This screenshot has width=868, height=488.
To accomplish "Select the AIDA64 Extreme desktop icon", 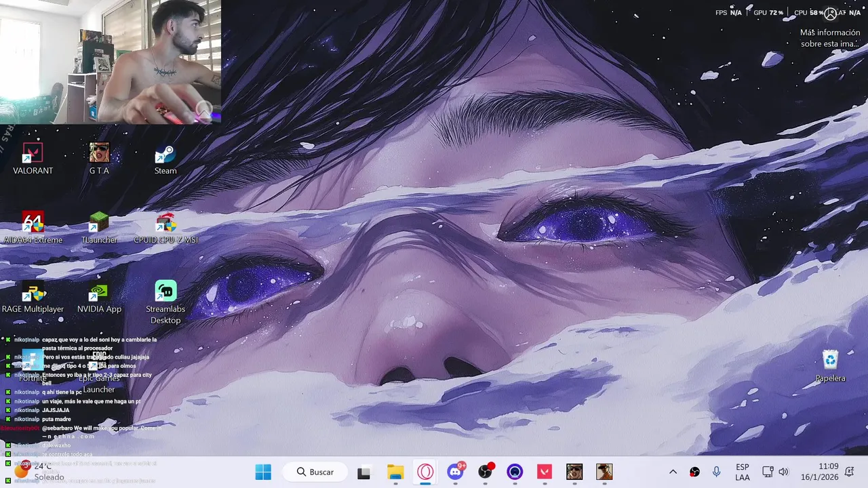I will (x=33, y=228).
